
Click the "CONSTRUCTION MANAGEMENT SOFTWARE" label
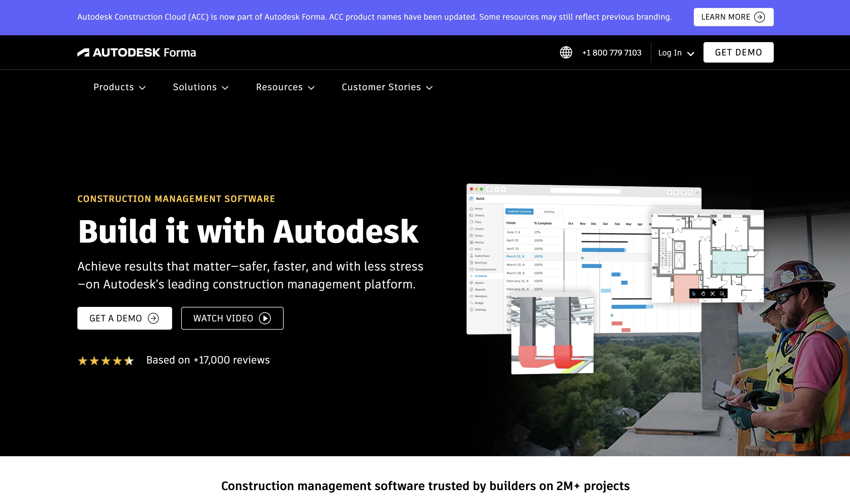pos(176,199)
